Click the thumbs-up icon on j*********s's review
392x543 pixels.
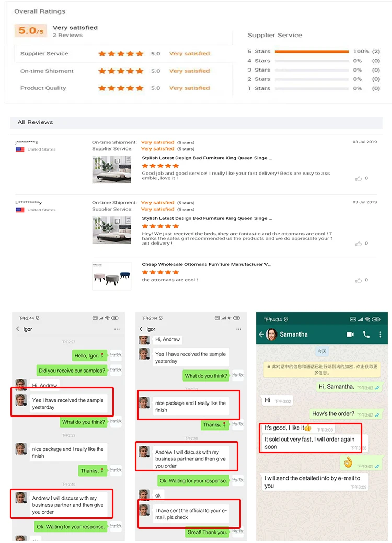[359, 178]
